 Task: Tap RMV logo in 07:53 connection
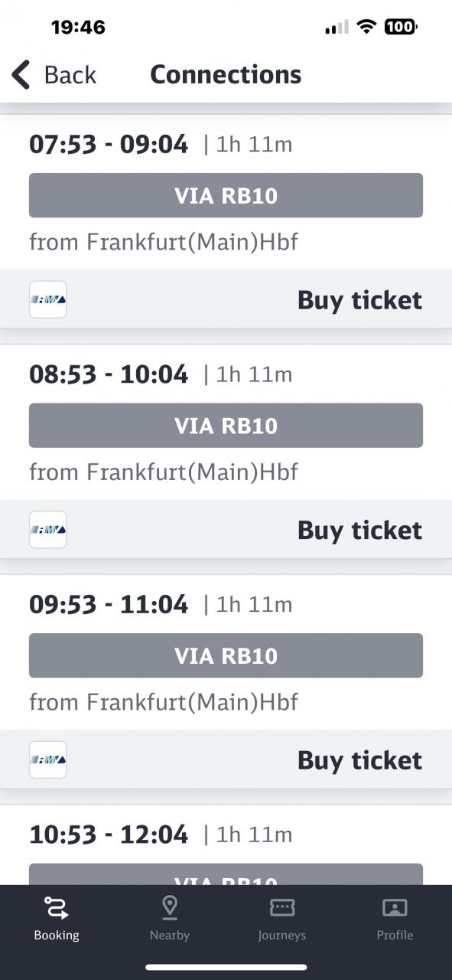point(48,299)
